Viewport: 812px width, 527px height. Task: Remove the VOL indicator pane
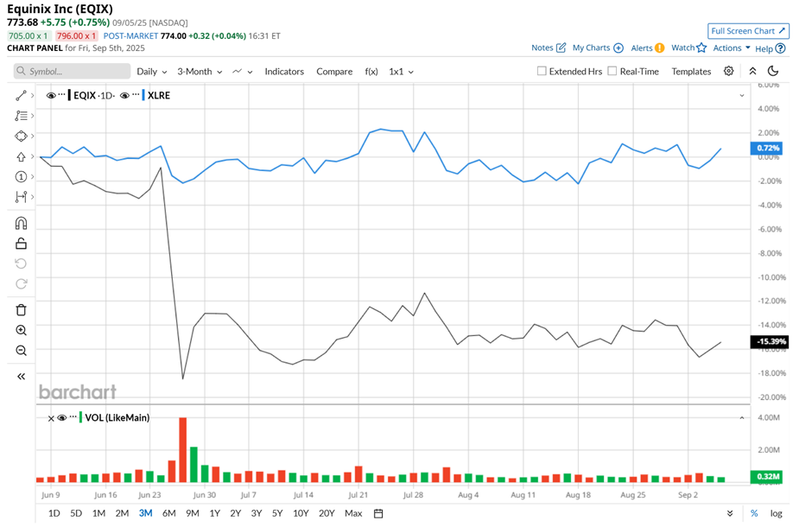(x=51, y=418)
